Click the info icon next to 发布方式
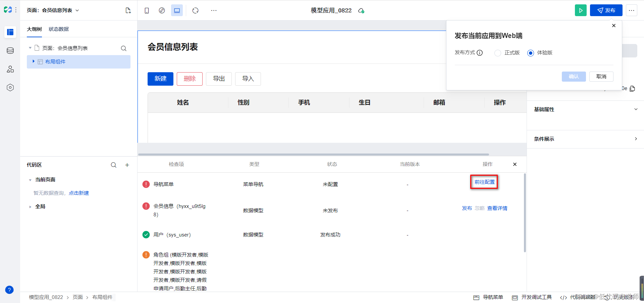 (480, 53)
